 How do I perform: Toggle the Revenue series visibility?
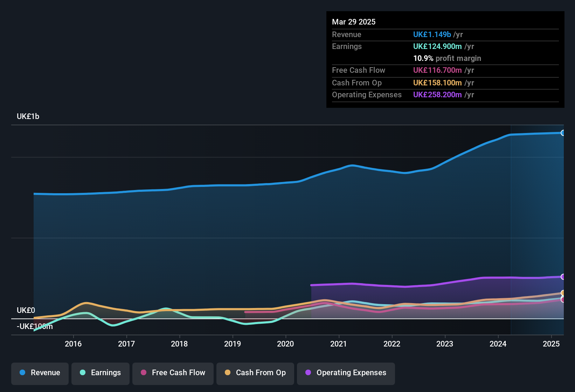coord(40,373)
